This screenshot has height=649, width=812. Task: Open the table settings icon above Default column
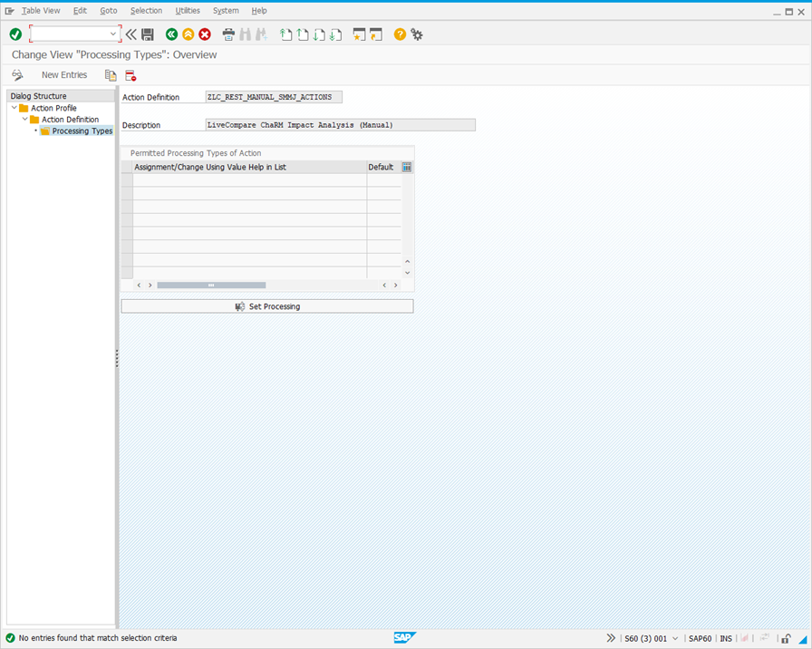click(x=406, y=167)
